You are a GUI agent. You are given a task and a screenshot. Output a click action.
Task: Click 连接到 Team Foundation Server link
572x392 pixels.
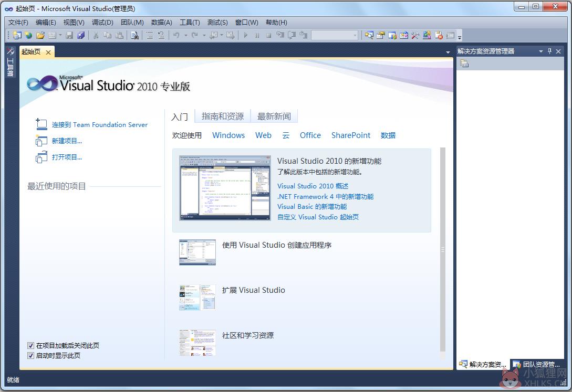[100, 124]
